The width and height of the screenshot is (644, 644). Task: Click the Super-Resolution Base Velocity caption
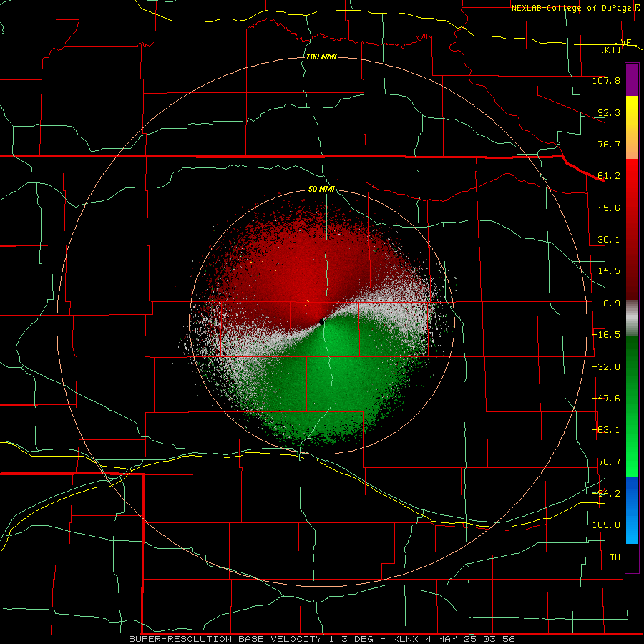click(322, 639)
